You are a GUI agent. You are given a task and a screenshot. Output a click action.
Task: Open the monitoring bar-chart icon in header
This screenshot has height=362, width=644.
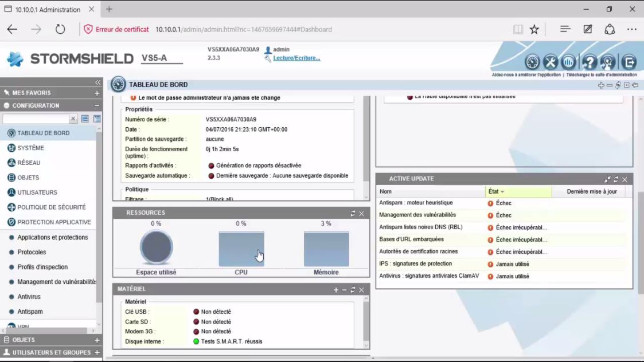[568, 62]
